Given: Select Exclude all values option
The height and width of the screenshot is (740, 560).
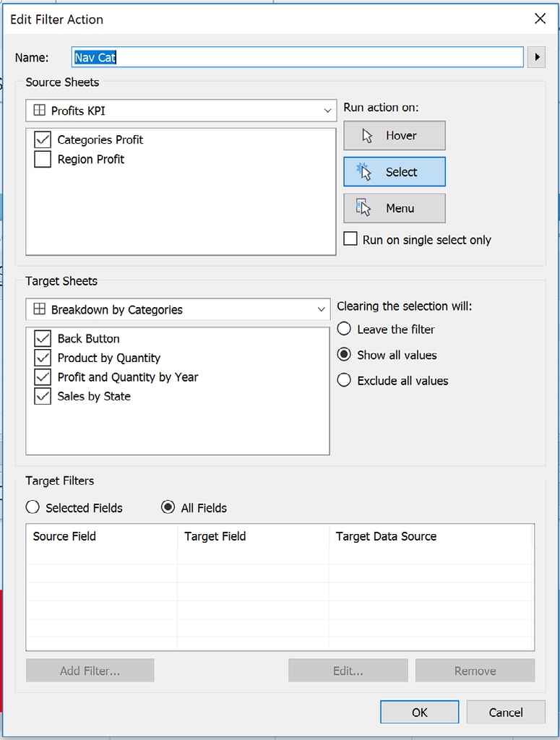Looking at the screenshot, I should (345, 381).
